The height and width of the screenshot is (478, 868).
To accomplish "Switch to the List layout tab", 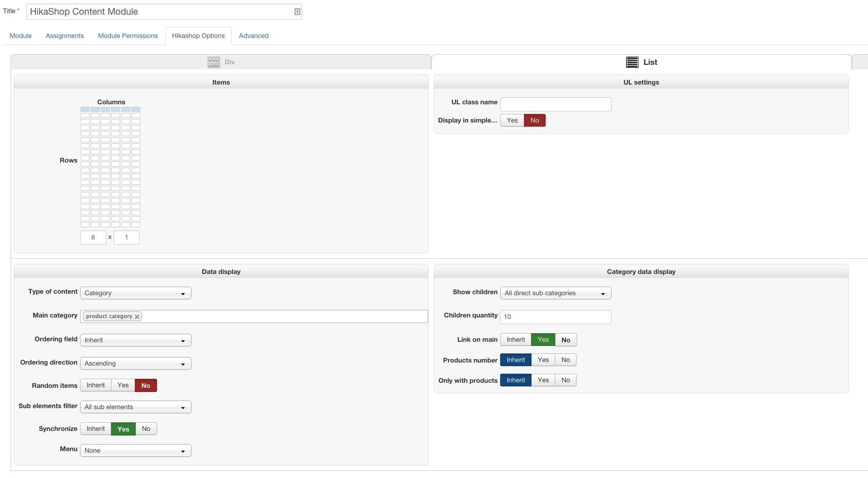I will tap(641, 62).
